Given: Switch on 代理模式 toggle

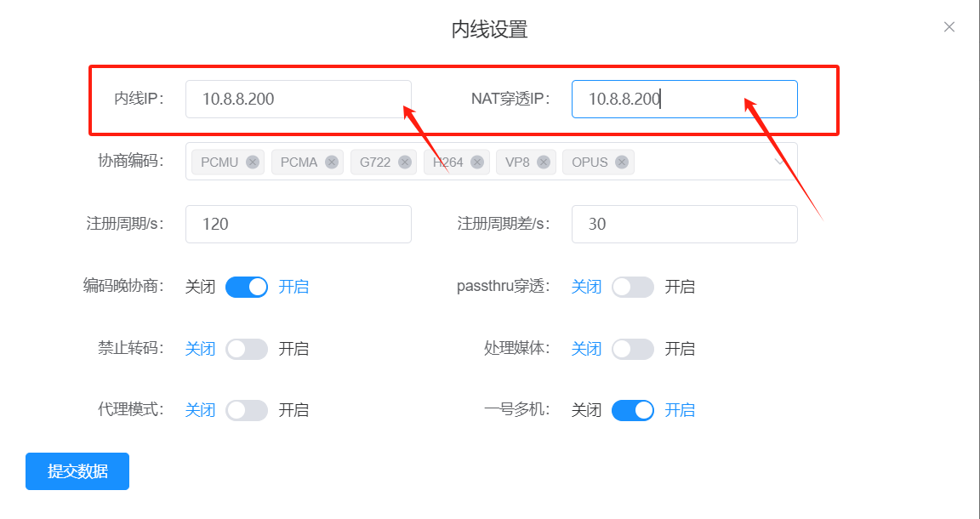Looking at the screenshot, I should click(247, 410).
